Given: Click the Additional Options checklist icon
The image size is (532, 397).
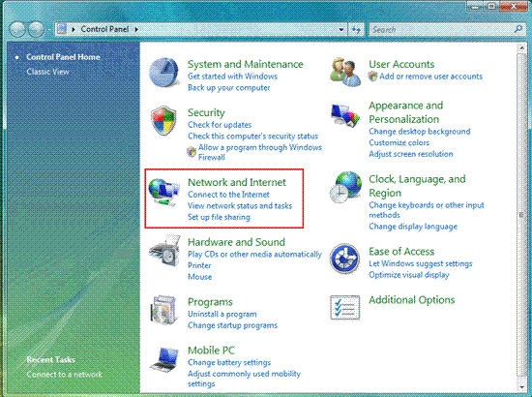Looking at the screenshot, I should point(345,307).
